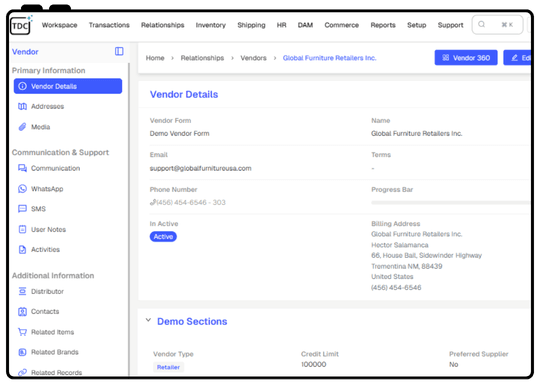Image resolution: width=540 pixels, height=384 pixels.
Task: Go to Relationships breadcrumb
Action: [202, 58]
